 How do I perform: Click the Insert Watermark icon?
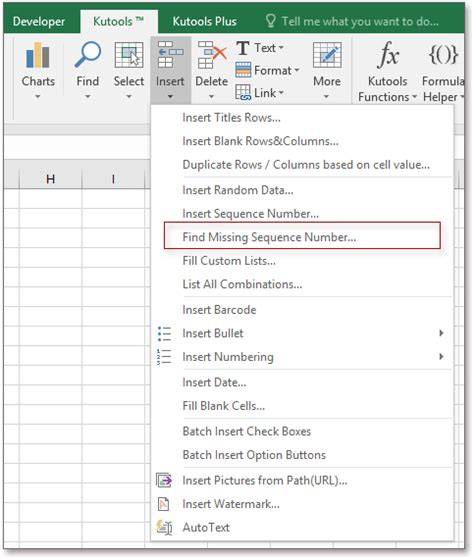click(x=164, y=504)
